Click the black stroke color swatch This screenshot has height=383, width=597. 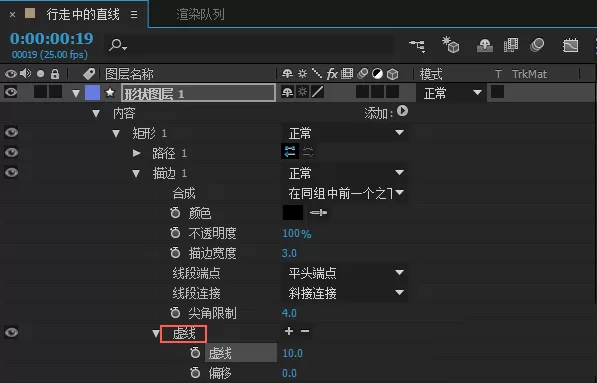pyautogui.click(x=293, y=212)
